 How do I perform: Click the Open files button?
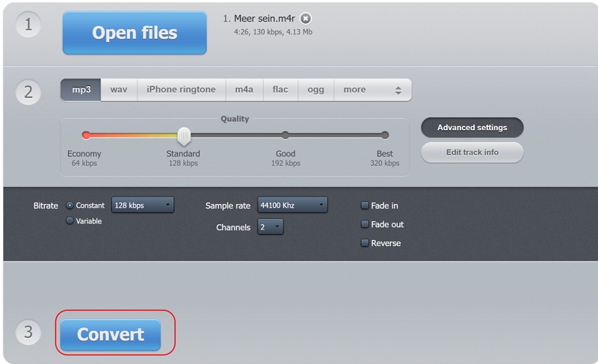tap(135, 33)
